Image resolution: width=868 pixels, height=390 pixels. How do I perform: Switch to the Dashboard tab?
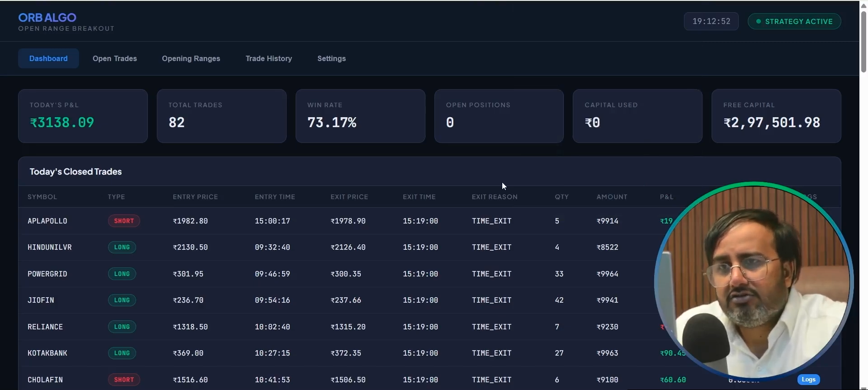point(48,58)
